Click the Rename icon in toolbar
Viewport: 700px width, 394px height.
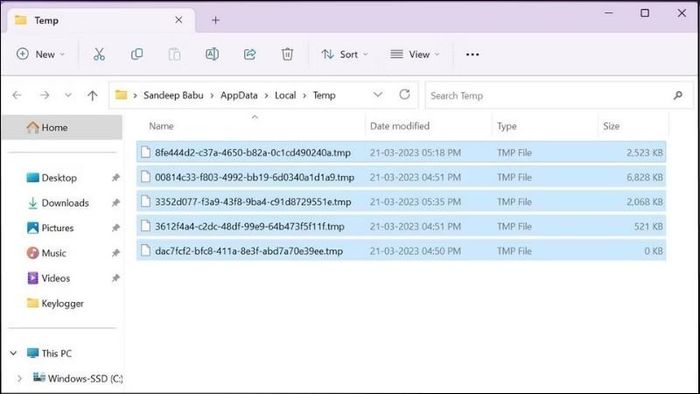coord(212,54)
